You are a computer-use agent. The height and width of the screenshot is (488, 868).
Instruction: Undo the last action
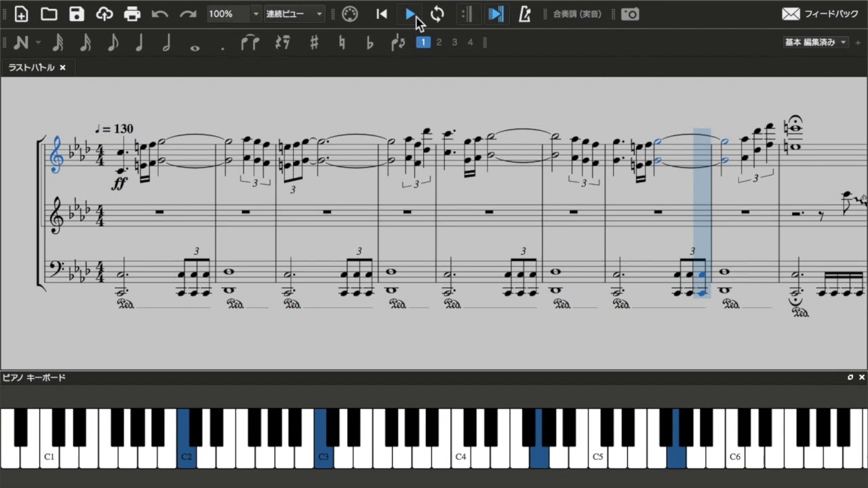pos(160,14)
